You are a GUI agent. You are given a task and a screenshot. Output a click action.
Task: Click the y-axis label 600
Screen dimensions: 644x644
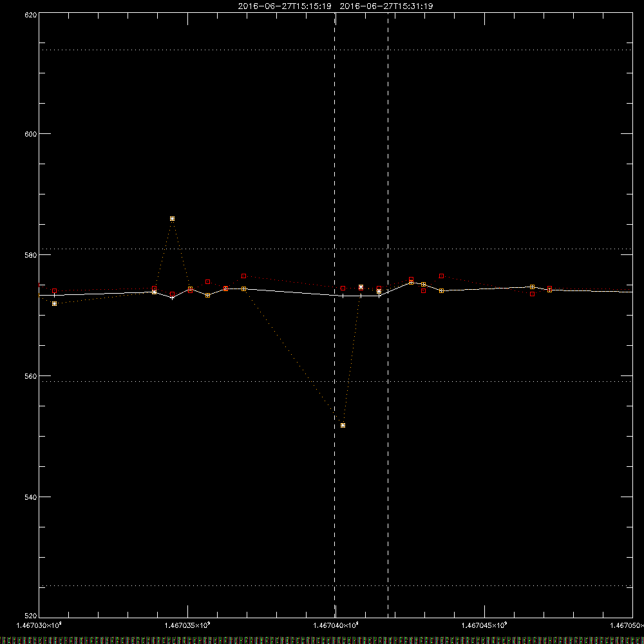[x=31, y=134]
